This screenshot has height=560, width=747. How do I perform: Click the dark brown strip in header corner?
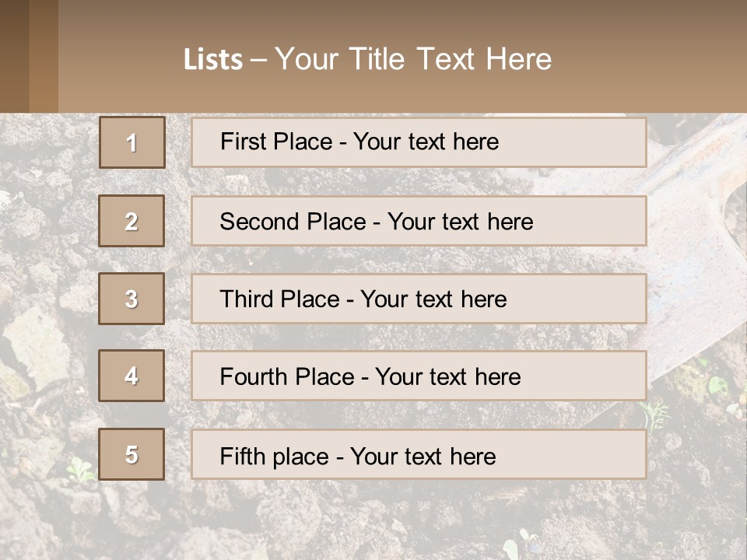click(x=14, y=56)
